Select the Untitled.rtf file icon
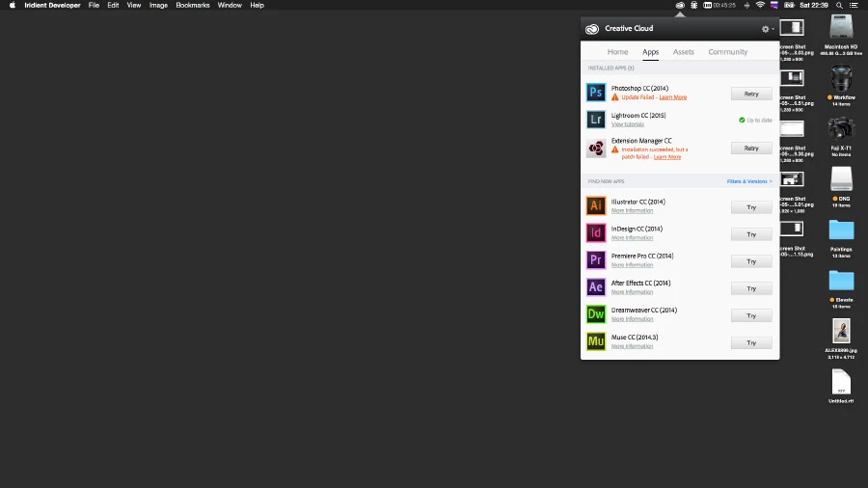 tap(841, 382)
